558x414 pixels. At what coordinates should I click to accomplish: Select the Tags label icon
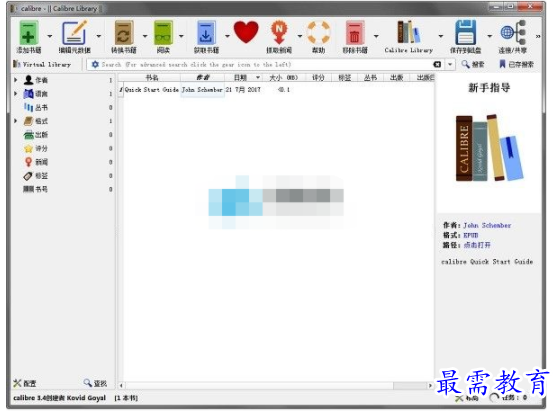coord(28,176)
